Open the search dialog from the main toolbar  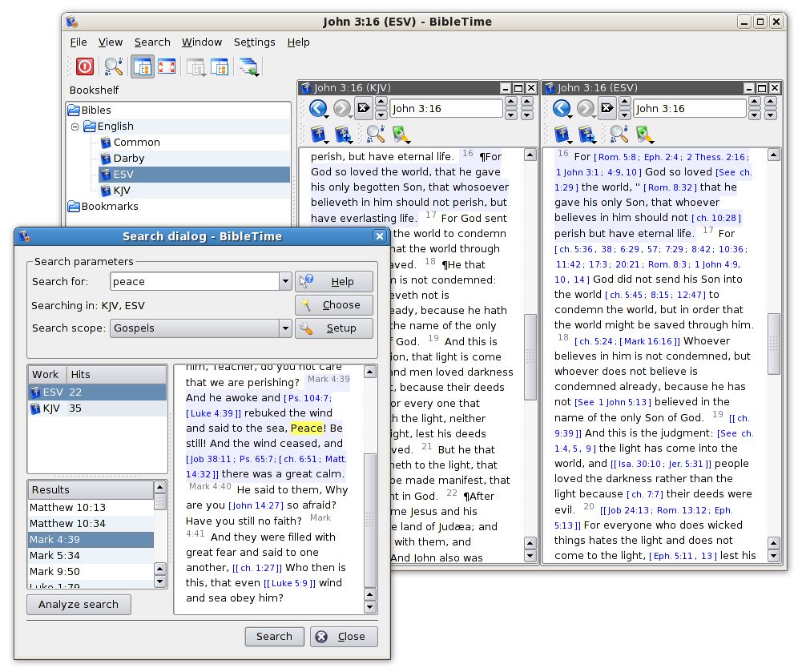point(112,66)
